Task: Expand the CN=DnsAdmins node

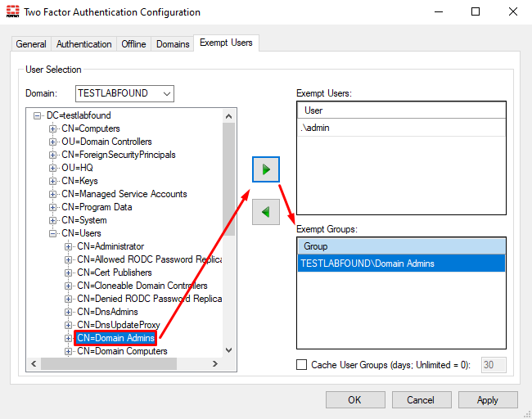Action: tap(68, 312)
